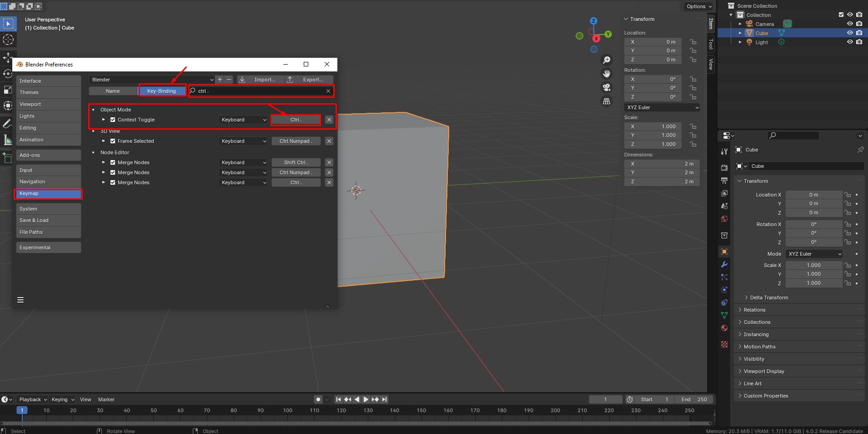
Task: Hide Camera in viewport via eye icon
Action: pos(850,24)
